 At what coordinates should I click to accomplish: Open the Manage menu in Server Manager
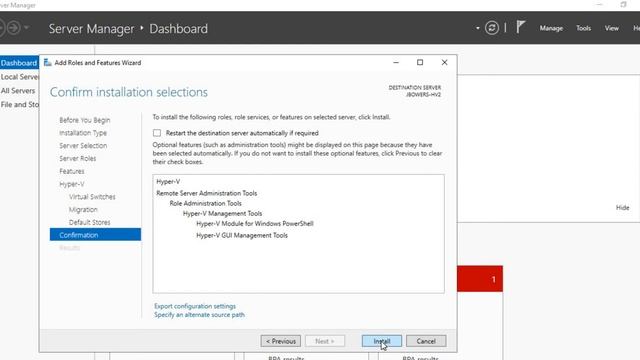[x=551, y=28]
